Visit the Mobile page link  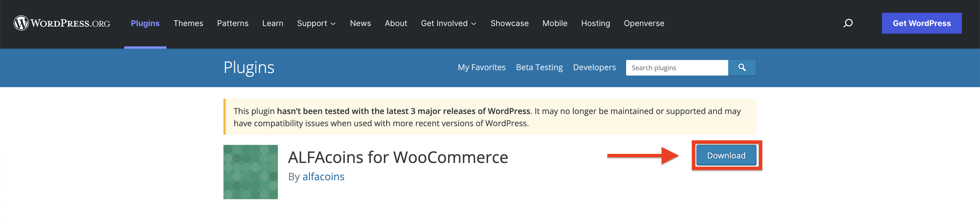point(555,23)
